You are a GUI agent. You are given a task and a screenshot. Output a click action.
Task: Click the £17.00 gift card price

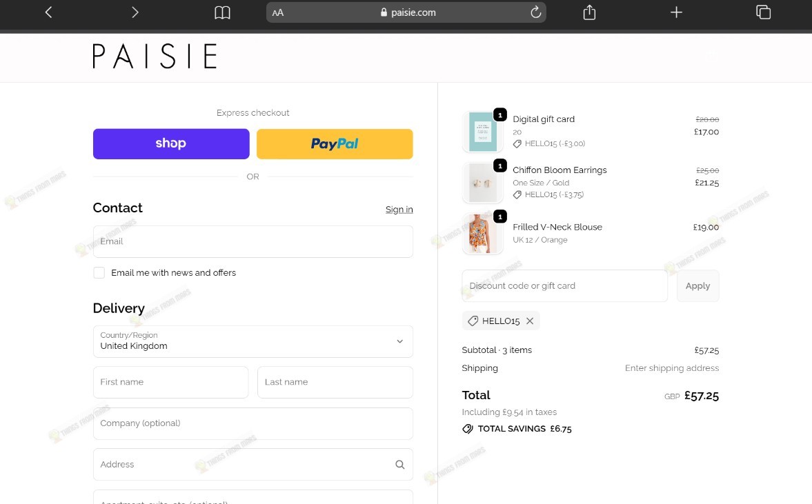[x=706, y=132]
